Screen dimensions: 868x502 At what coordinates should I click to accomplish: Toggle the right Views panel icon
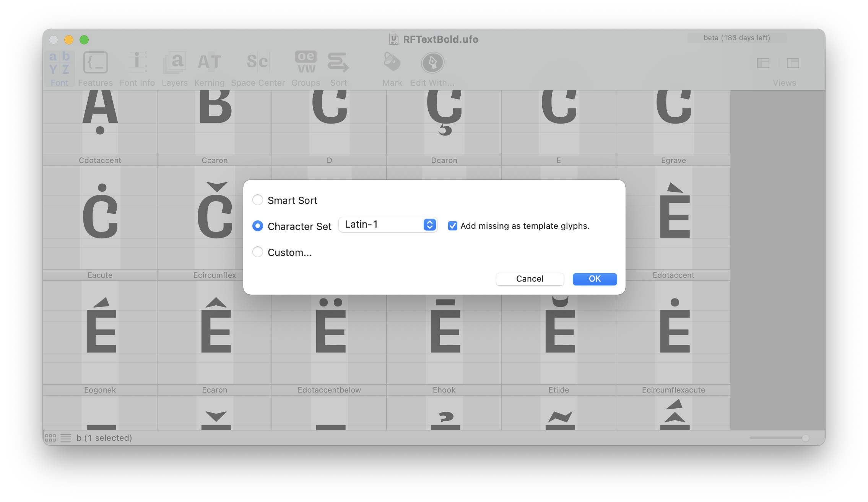[x=793, y=63]
